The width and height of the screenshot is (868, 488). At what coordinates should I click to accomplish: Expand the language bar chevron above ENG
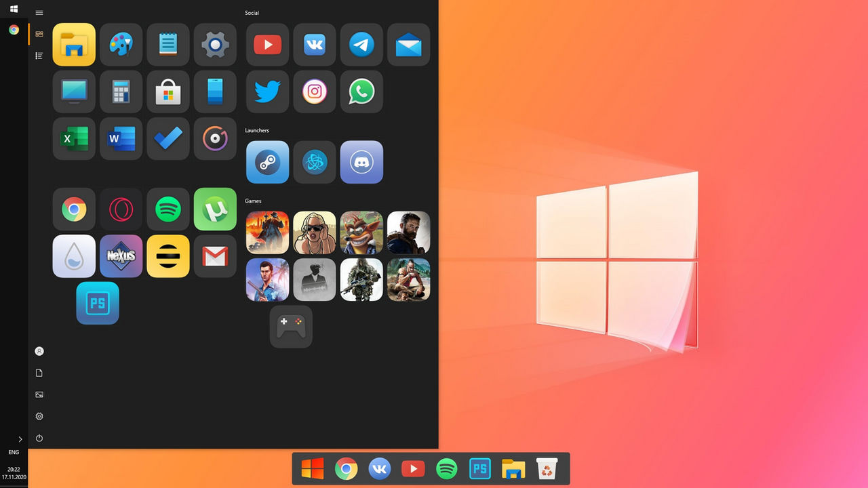(20, 439)
